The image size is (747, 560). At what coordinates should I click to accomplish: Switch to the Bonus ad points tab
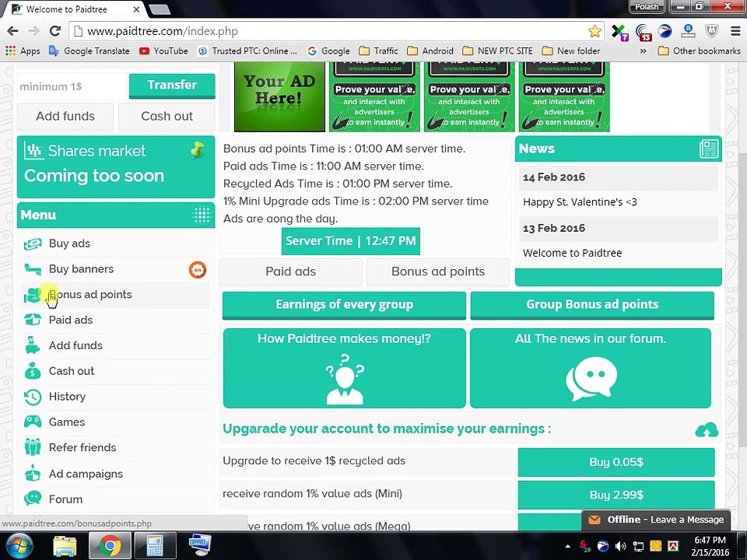[438, 271]
